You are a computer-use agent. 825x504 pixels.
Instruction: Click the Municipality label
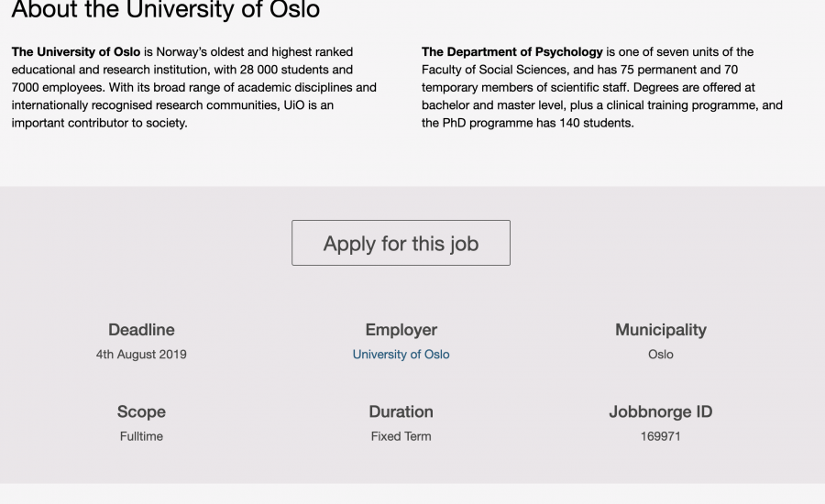click(x=660, y=330)
